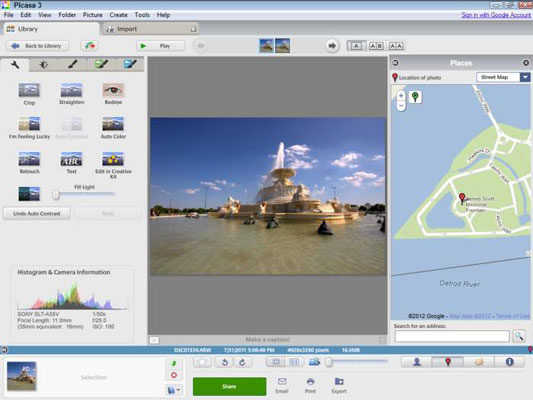Click the green place marker button

[x=415, y=97]
